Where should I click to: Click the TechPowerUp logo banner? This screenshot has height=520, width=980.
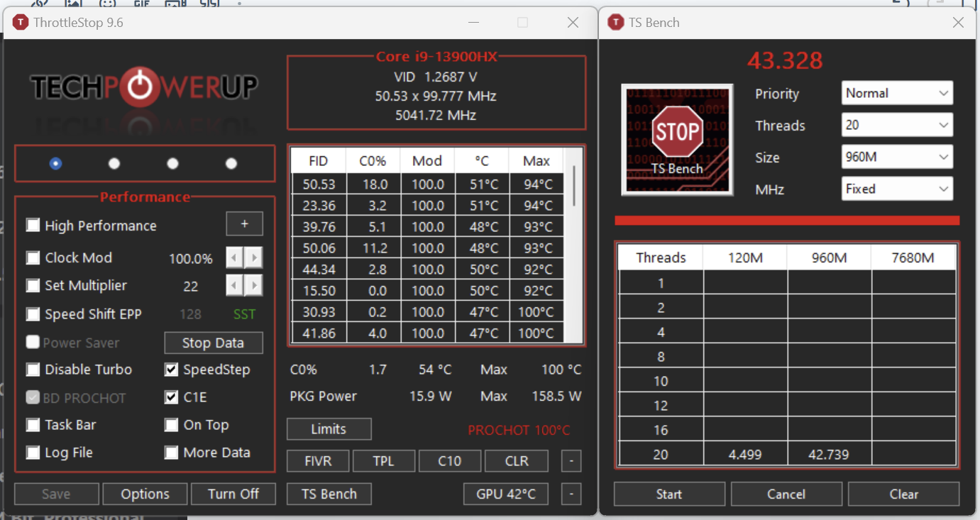pos(144,87)
